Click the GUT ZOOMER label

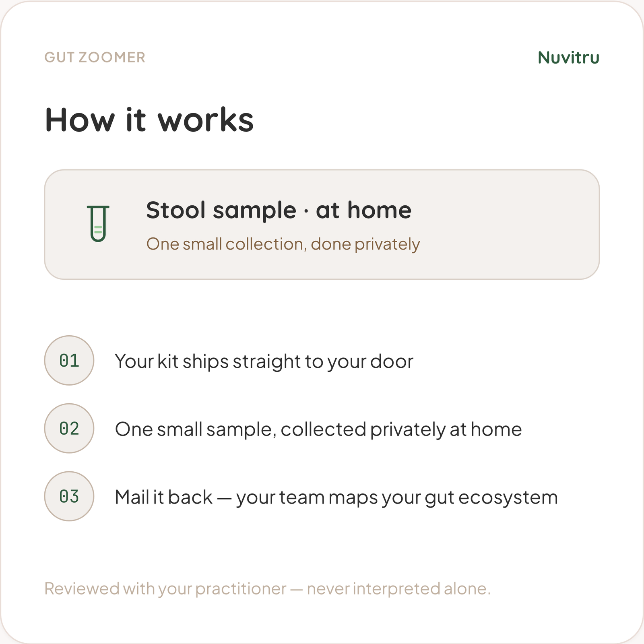(95, 58)
